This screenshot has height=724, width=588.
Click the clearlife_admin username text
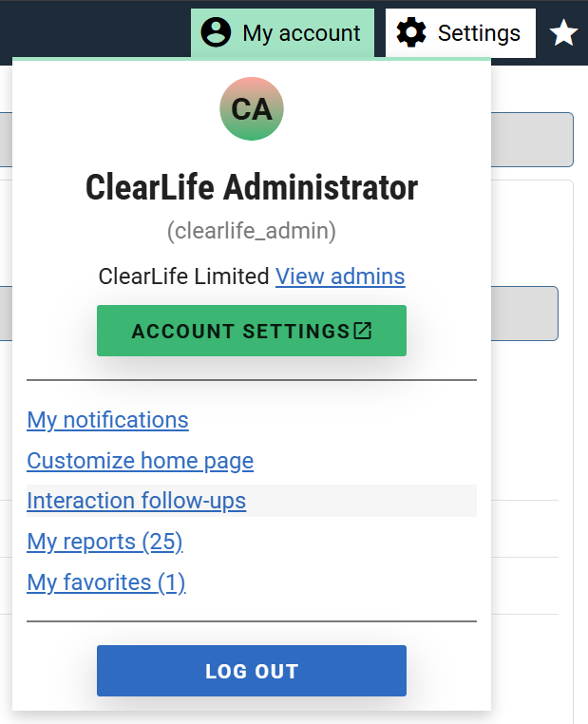click(252, 231)
